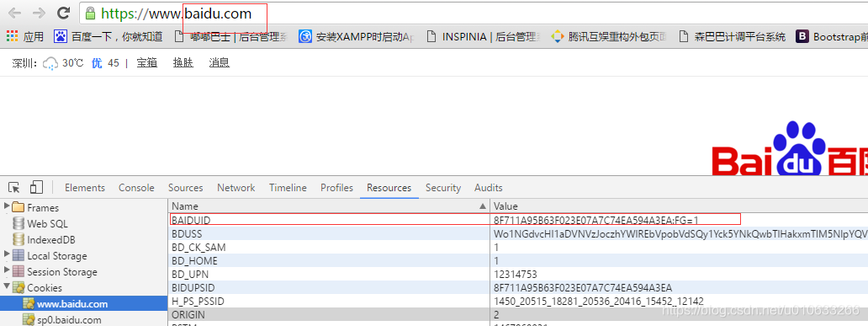Select the BD_UPN cookie row
This screenshot has width=868, height=326.
pyautogui.click(x=518, y=274)
